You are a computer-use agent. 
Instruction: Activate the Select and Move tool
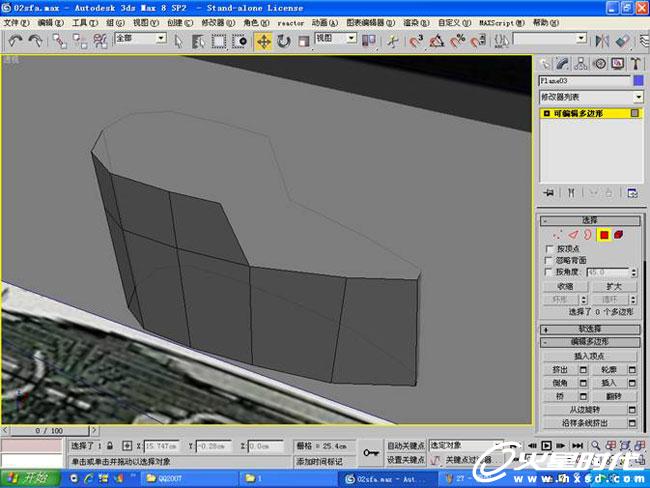(263, 41)
